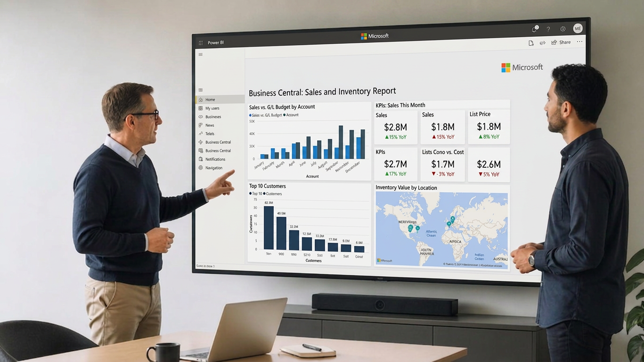644x362 pixels.
Task: Click the My users icon in the sidebar
Action: click(x=201, y=108)
